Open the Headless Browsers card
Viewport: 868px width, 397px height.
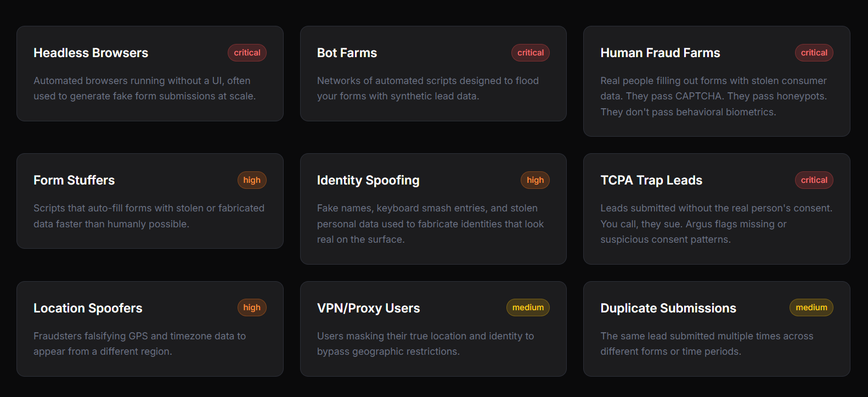[x=150, y=74]
